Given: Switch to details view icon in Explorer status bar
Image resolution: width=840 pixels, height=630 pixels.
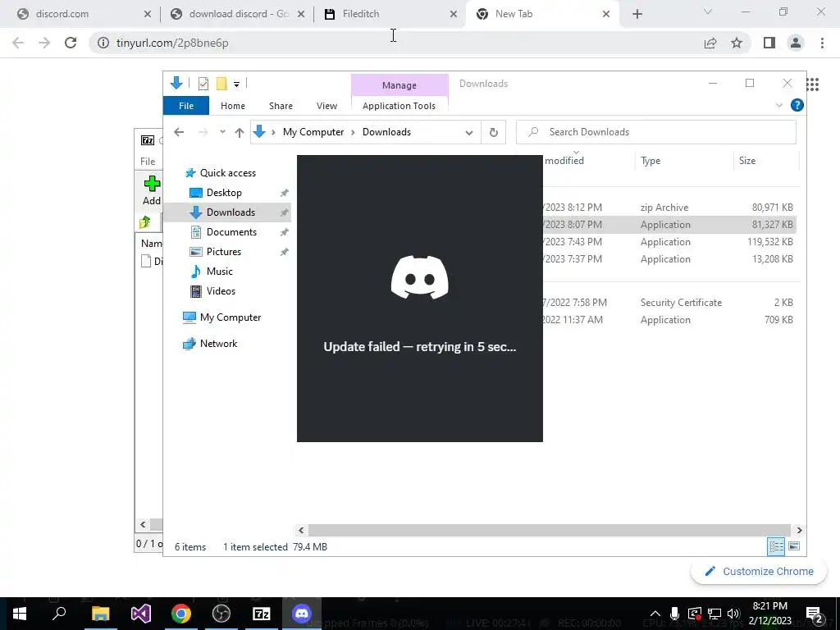Looking at the screenshot, I should pyautogui.click(x=776, y=546).
